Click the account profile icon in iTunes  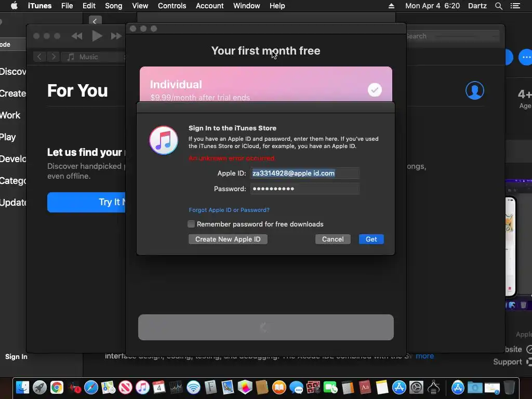[475, 90]
